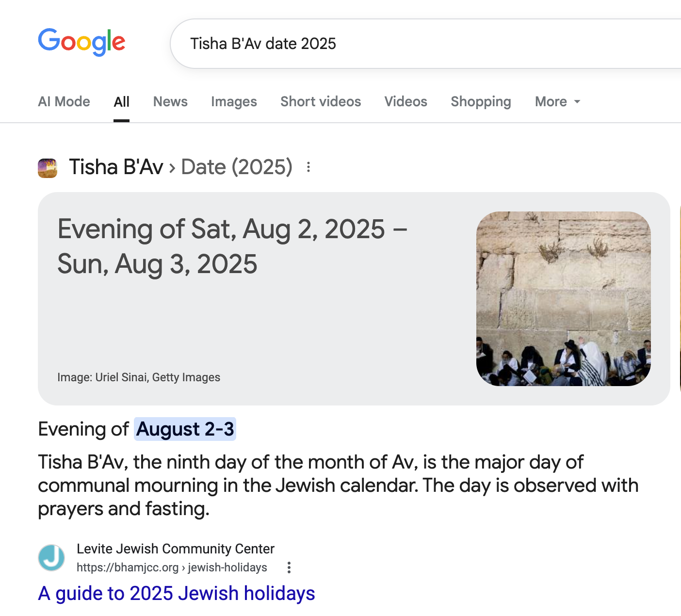Open the Images tab
The height and width of the screenshot is (616, 681).
[234, 102]
